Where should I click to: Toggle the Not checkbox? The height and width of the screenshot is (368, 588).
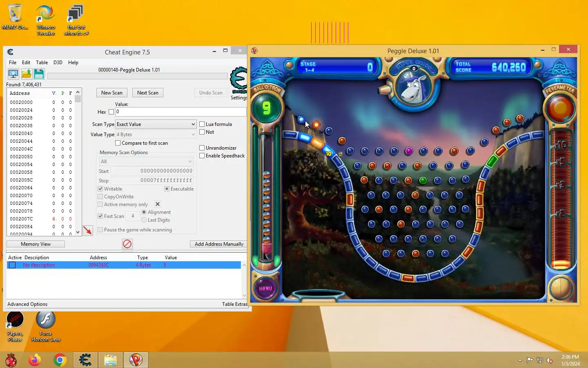pyautogui.click(x=202, y=132)
